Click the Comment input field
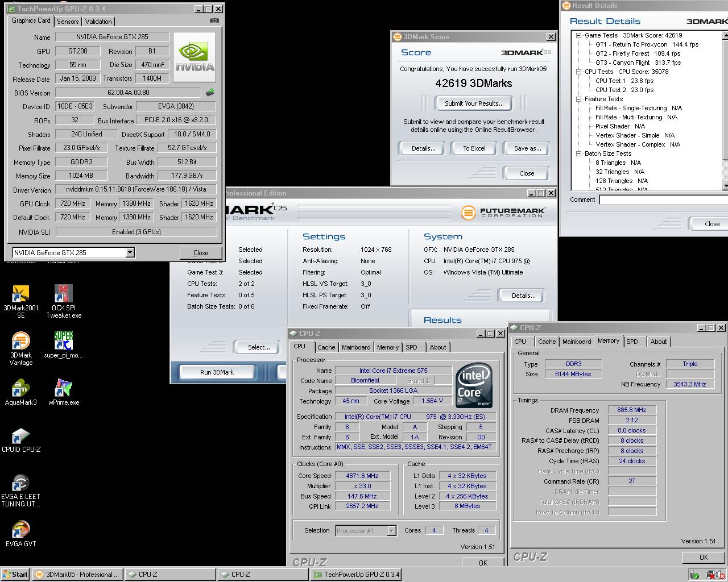The image size is (728, 582). pos(663,199)
